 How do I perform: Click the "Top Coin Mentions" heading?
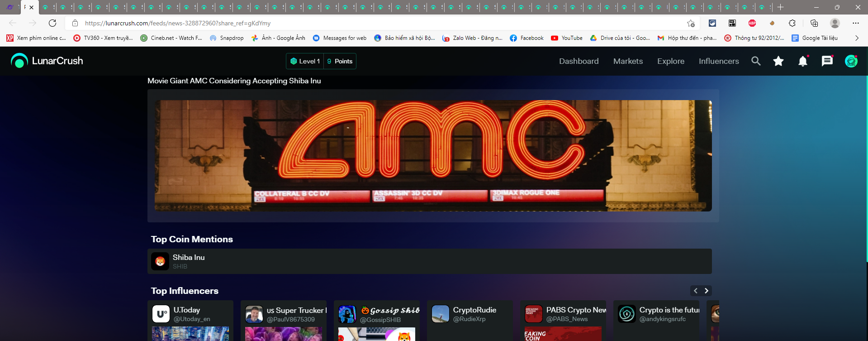tap(192, 239)
